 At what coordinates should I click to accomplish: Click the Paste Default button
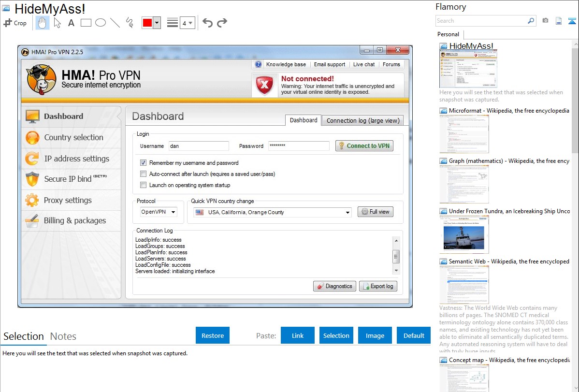[414, 335]
